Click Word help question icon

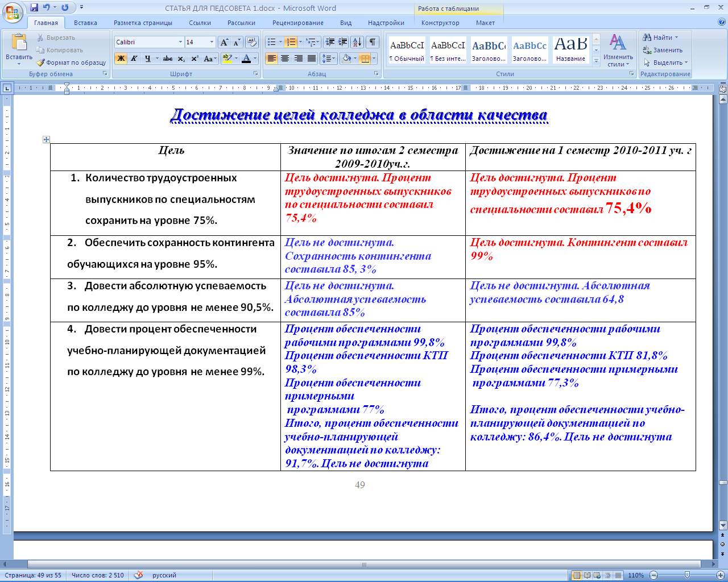point(722,23)
